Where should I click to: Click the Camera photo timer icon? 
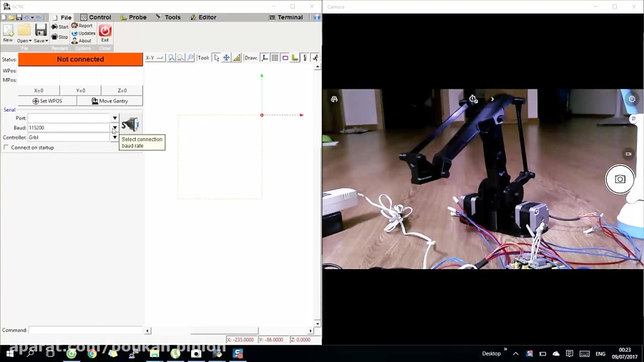[x=473, y=99]
